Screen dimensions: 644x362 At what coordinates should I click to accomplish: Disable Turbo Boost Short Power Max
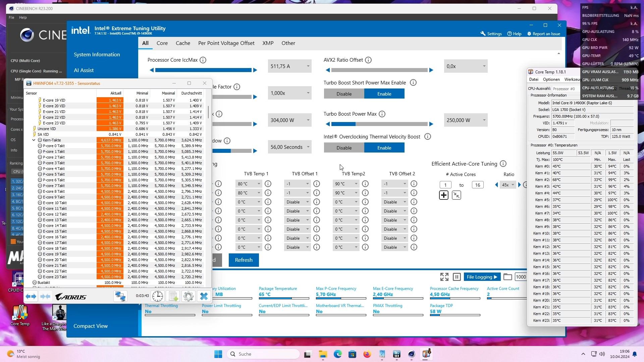coord(344,94)
